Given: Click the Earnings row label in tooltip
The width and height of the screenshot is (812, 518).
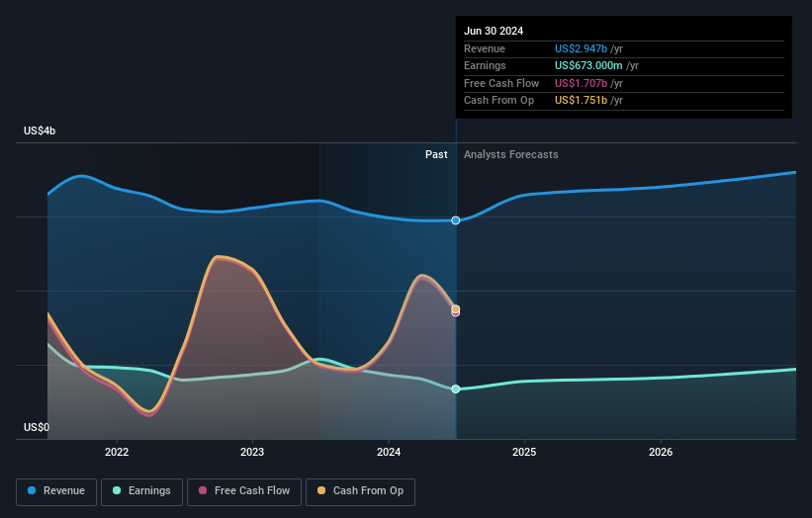Looking at the screenshot, I should pyautogui.click(x=485, y=65).
